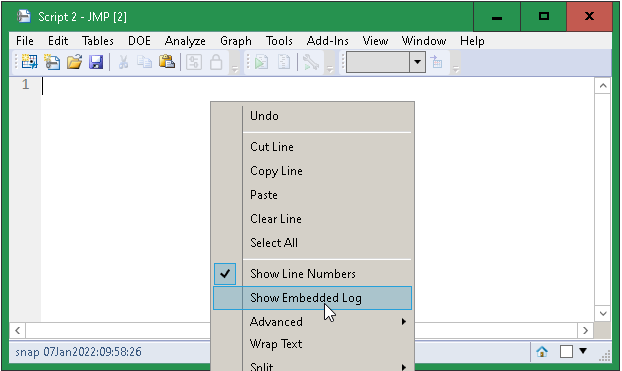Click the Debug Script wrench icon
This screenshot has height=371, width=622.
point(311,62)
